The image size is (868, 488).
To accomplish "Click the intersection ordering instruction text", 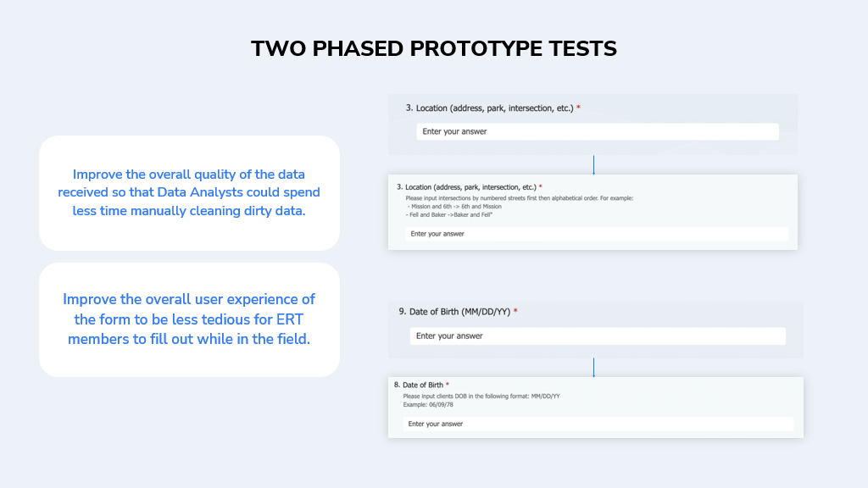I will pyautogui.click(x=520, y=198).
